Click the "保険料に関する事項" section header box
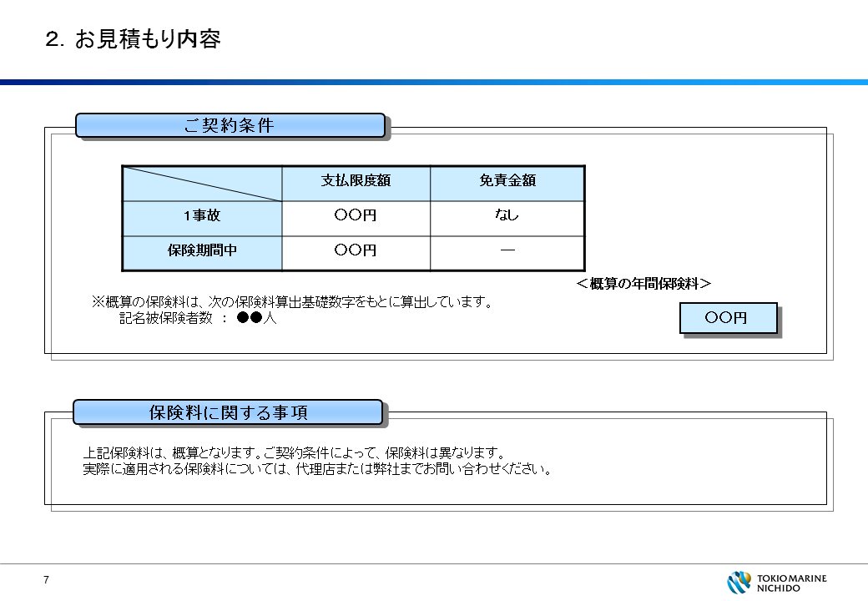 (x=228, y=412)
